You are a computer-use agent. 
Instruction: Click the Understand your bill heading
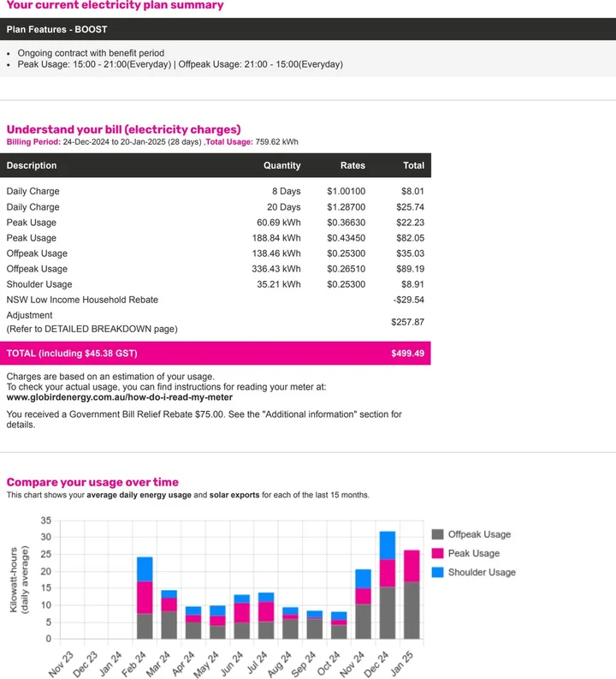(x=124, y=129)
